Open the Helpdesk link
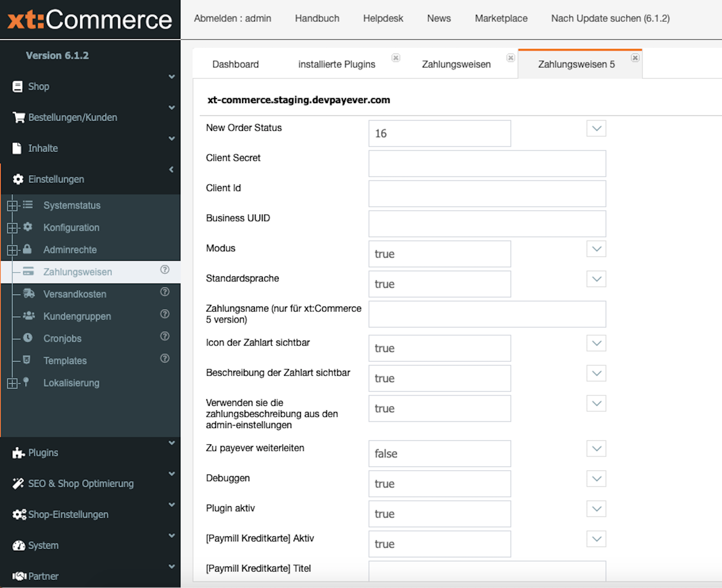The height and width of the screenshot is (588, 722). [x=383, y=18]
